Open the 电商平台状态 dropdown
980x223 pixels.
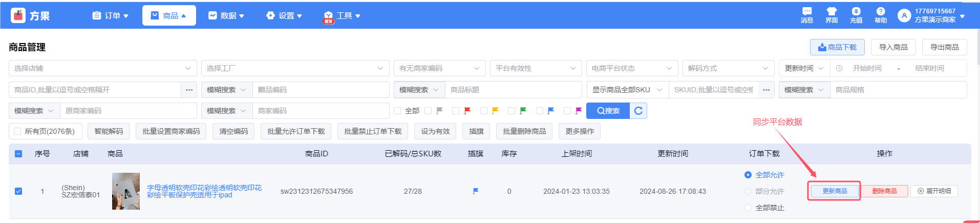(x=632, y=68)
